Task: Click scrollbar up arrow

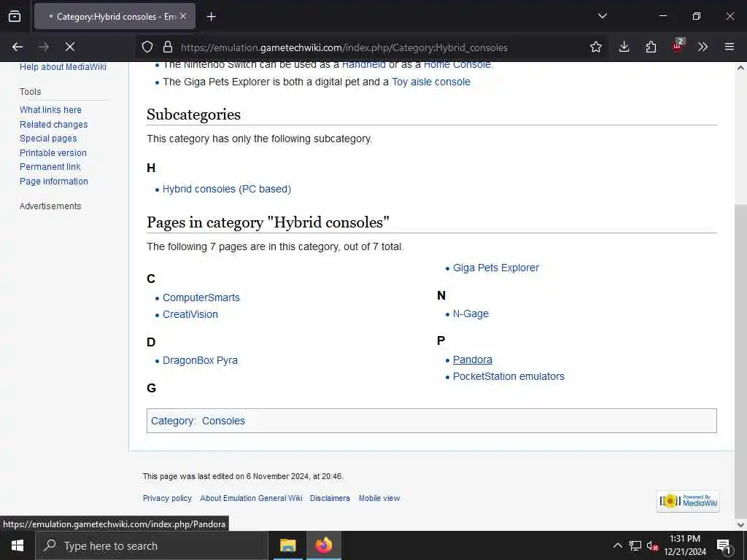Action: tap(740, 68)
